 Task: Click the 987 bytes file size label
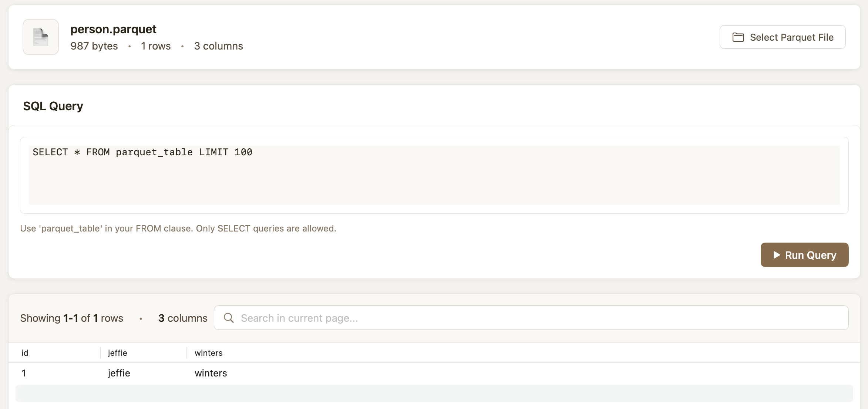94,46
